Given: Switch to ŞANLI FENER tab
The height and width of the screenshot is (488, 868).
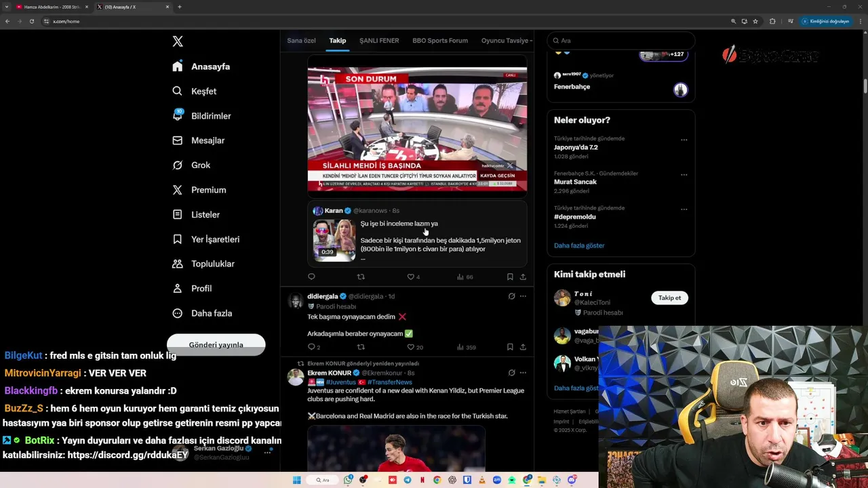Looking at the screenshot, I should pos(379,41).
